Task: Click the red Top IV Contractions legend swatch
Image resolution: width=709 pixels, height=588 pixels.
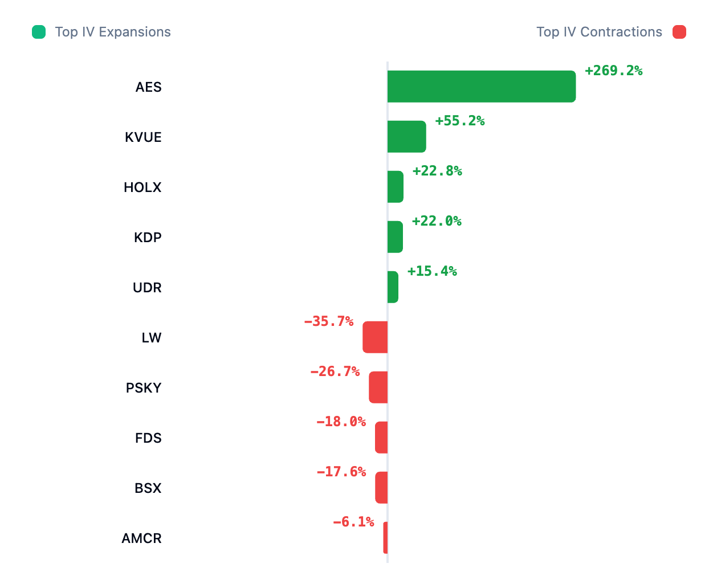Action: [679, 32]
